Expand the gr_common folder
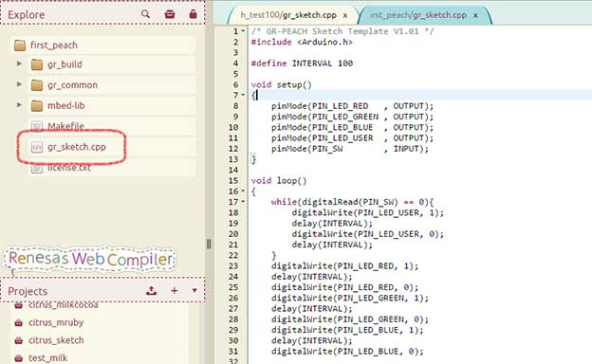Viewport: 592px width, 364px height. [19, 84]
